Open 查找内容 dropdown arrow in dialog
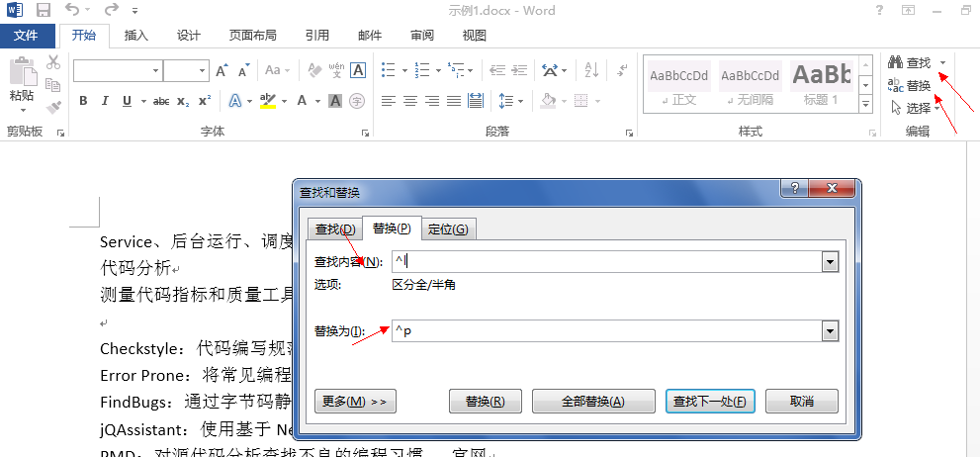This screenshot has height=457, width=980. tap(830, 262)
